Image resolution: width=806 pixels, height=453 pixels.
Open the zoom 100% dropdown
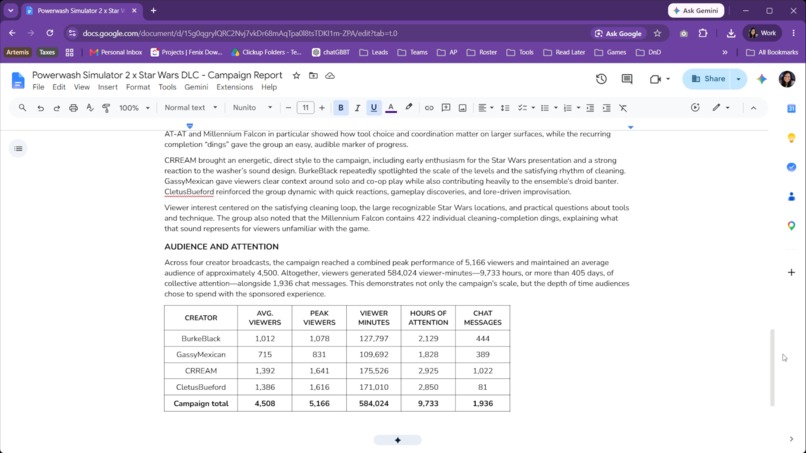pyautogui.click(x=134, y=108)
